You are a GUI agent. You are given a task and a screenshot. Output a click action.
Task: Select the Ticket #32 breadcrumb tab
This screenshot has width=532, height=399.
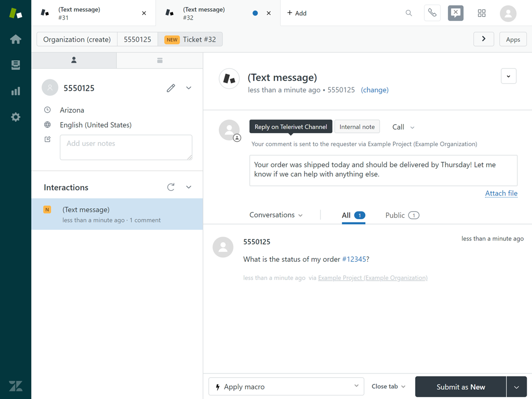(190, 39)
